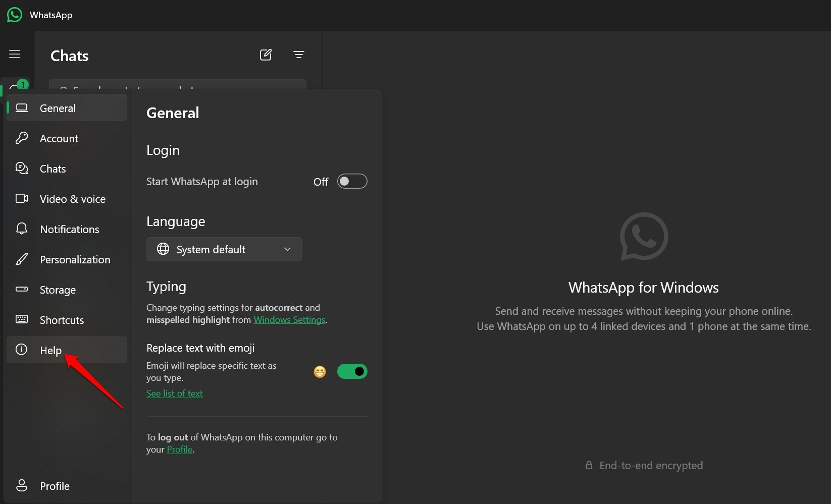Click the WhatsApp logo in title bar

(x=15, y=15)
